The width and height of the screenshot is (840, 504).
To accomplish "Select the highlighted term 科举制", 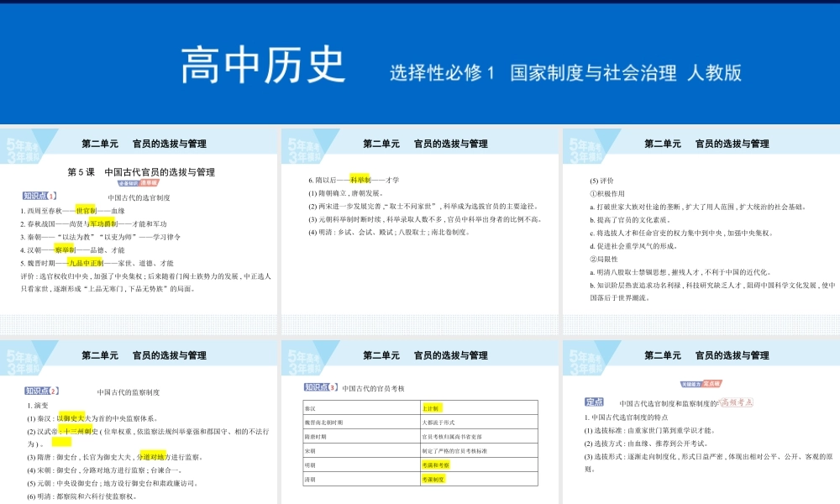I will (360, 180).
